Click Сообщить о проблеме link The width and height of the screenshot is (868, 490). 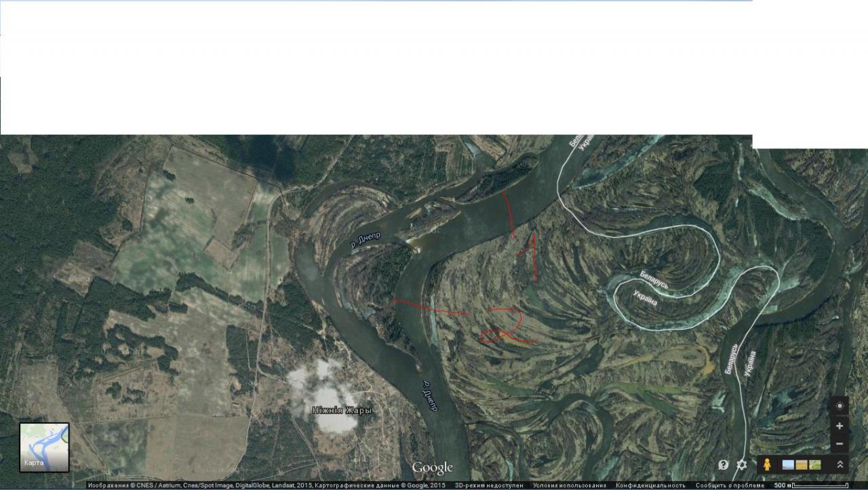point(730,485)
